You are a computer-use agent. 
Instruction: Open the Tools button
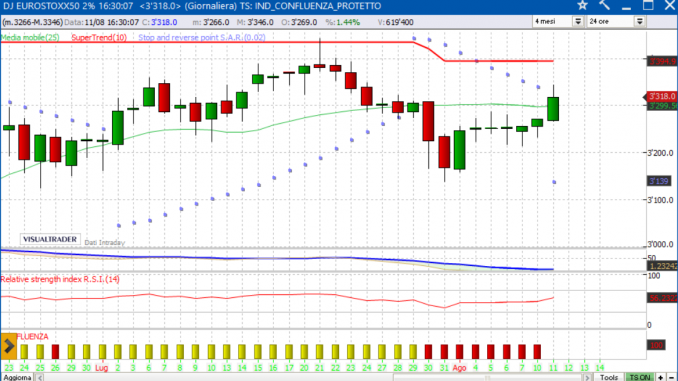click(609, 378)
